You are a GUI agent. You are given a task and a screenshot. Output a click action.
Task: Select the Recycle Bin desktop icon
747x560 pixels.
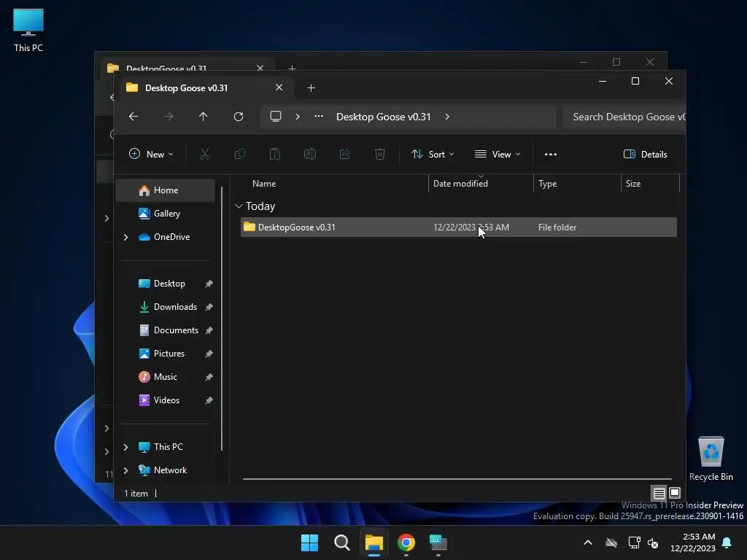click(x=711, y=458)
